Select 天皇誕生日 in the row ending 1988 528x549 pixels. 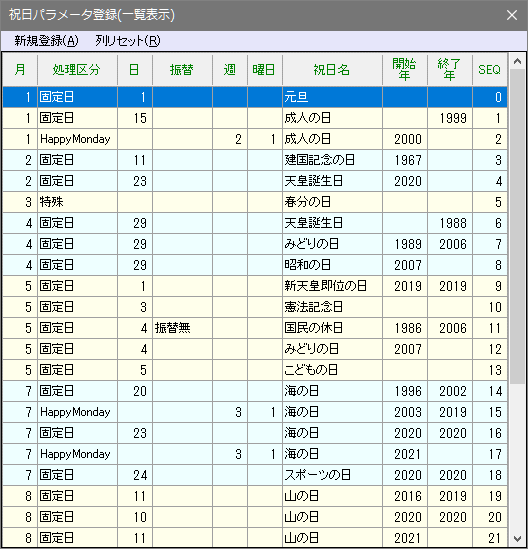tap(332, 223)
